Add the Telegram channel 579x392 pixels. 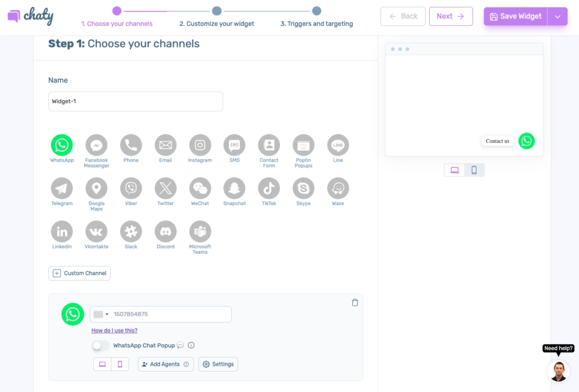click(x=62, y=188)
